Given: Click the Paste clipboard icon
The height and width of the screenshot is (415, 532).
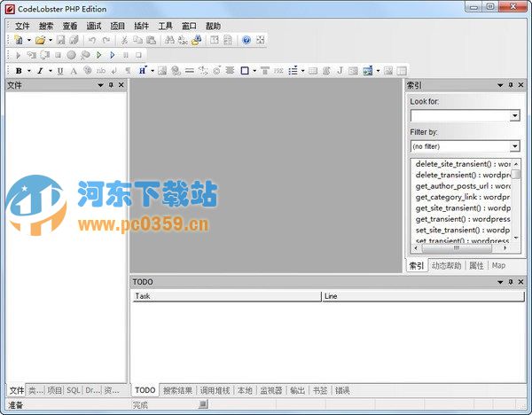Looking at the screenshot, I should [151, 40].
